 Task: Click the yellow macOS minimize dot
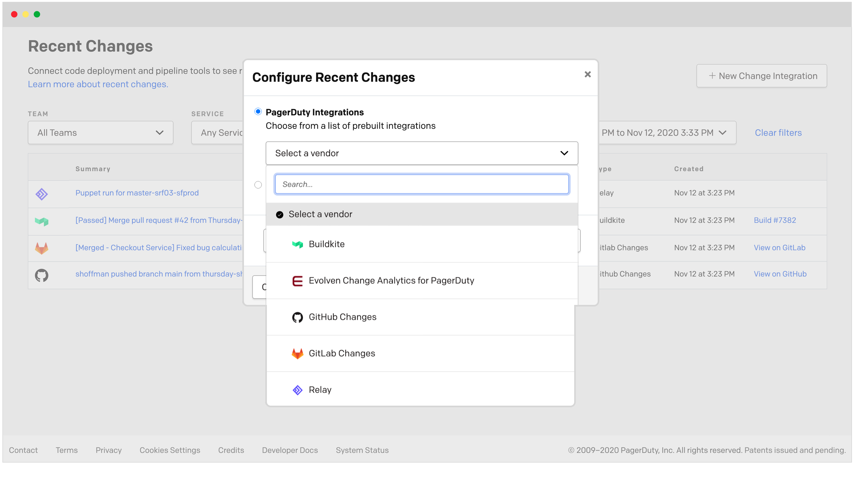pos(25,14)
